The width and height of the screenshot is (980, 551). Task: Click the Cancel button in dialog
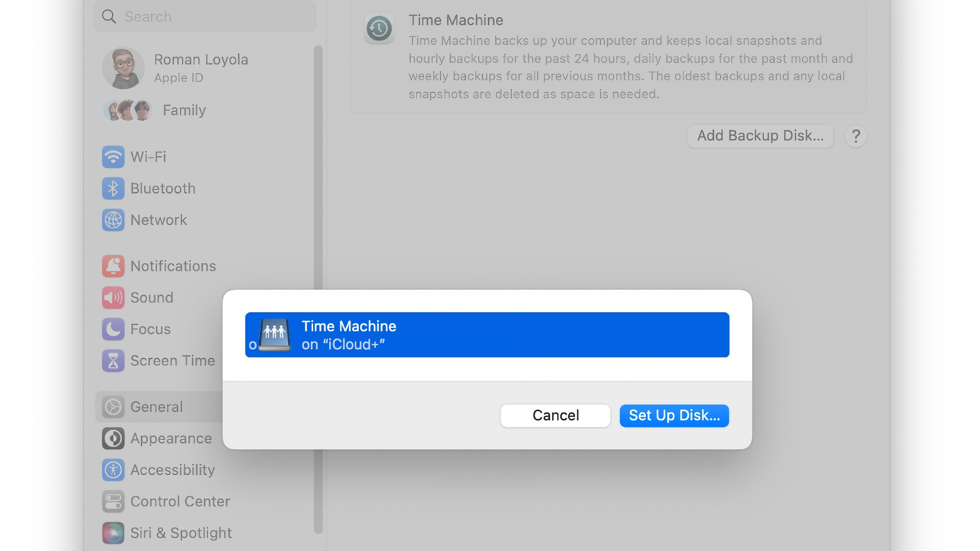[555, 415]
